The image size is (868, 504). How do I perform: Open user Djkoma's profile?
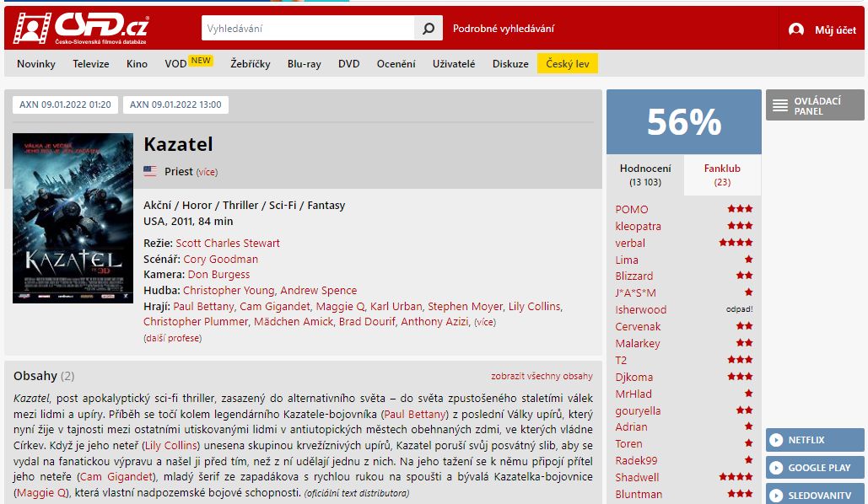[633, 378]
